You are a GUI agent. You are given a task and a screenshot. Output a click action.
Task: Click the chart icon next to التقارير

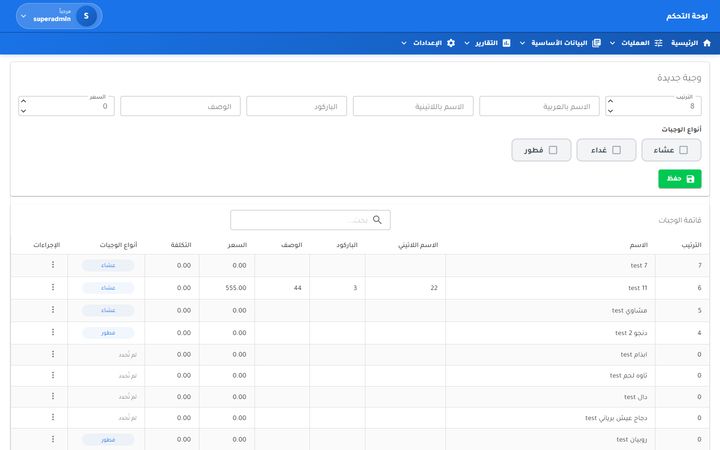click(x=506, y=43)
